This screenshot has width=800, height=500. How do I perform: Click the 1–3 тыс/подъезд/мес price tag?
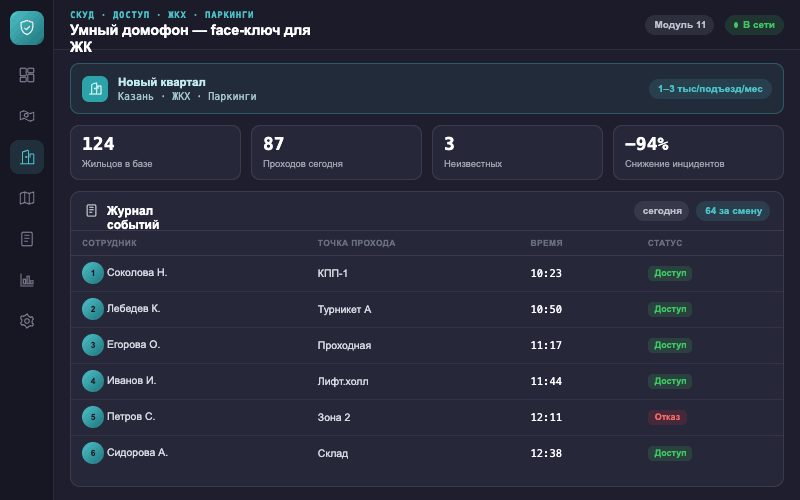tap(710, 89)
